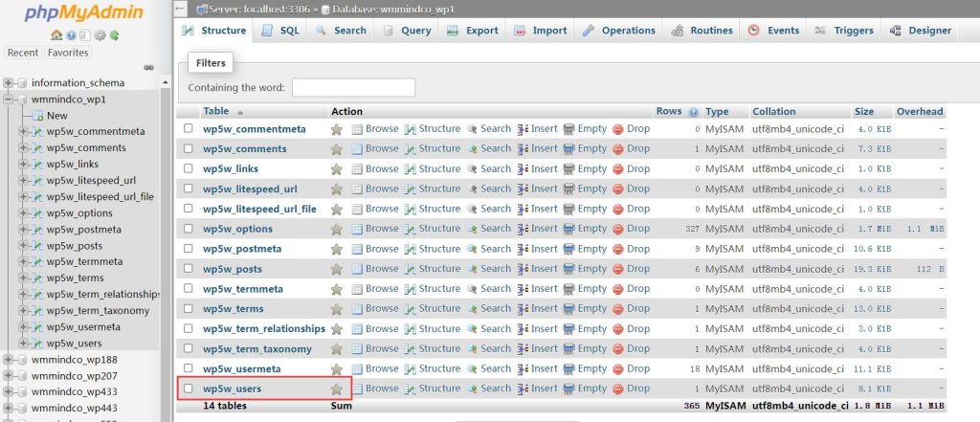
Task: Click Insert icon in wp5w_termmeta row
Action: tap(523, 289)
